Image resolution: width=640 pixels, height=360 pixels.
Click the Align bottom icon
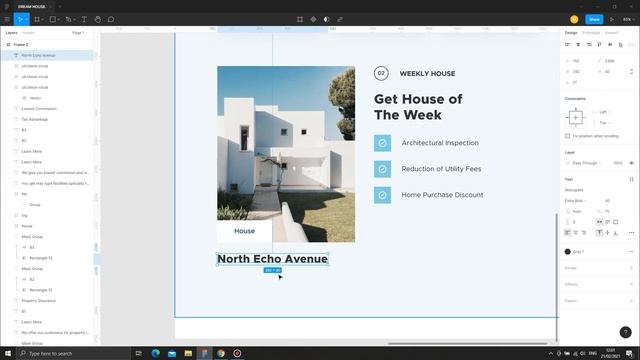coord(620,44)
